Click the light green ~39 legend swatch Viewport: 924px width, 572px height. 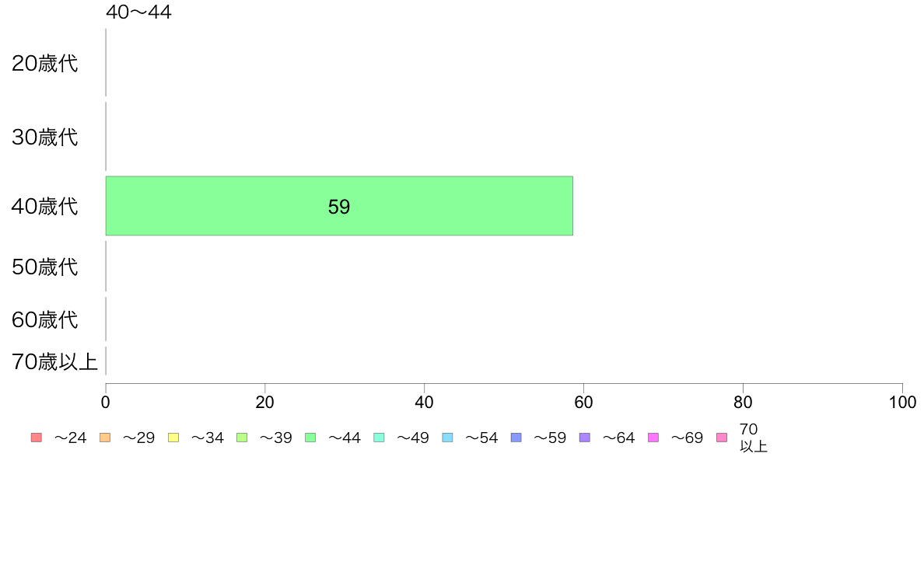(x=242, y=438)
